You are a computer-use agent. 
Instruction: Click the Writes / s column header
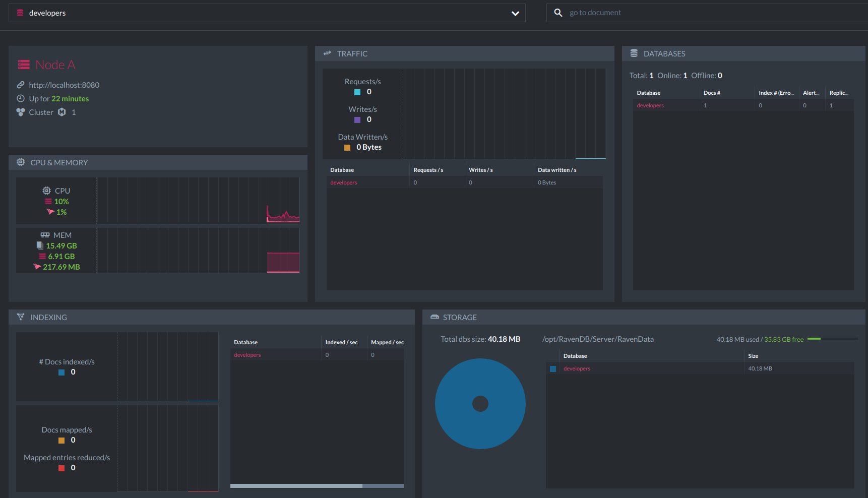481,170
